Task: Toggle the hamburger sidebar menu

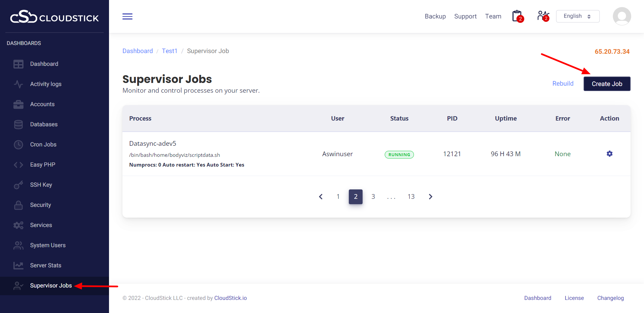Action: [x=127, y=16]
